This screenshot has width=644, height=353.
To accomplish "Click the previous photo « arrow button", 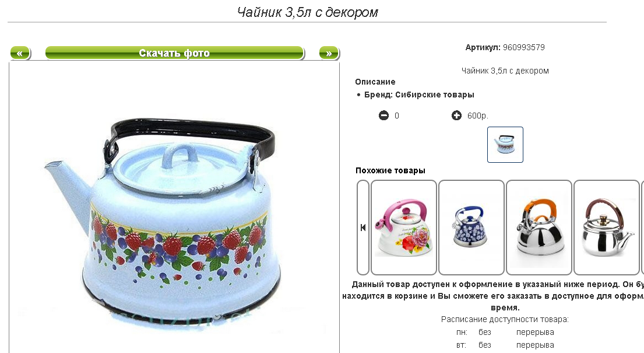I will (x=20, y=53).
